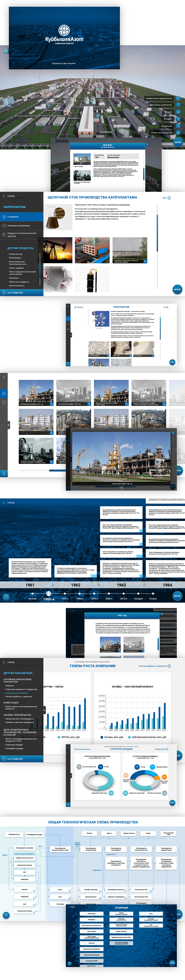Expand the gallery sidebar with the » handle

[9, 425]
